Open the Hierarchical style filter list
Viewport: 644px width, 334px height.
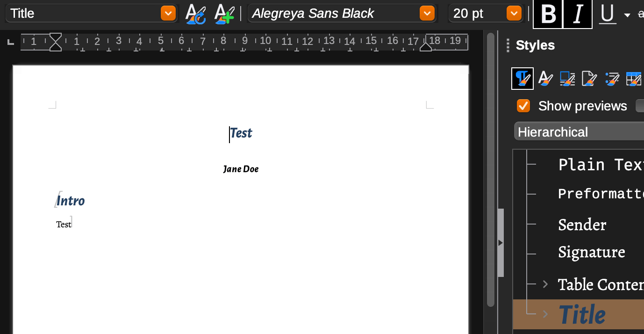click(x=579, y=132)
